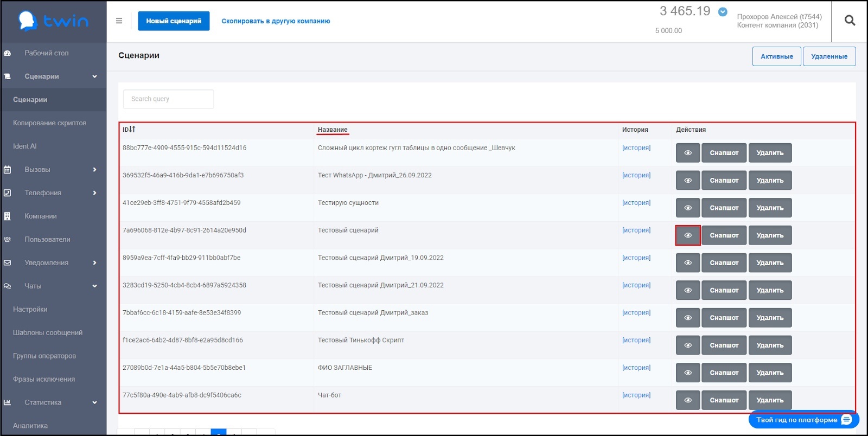Image resolution: width=868 pixels, height=436 pixels.
Task: Click eye icon for Чат-бот scenario
Action: 687,400
